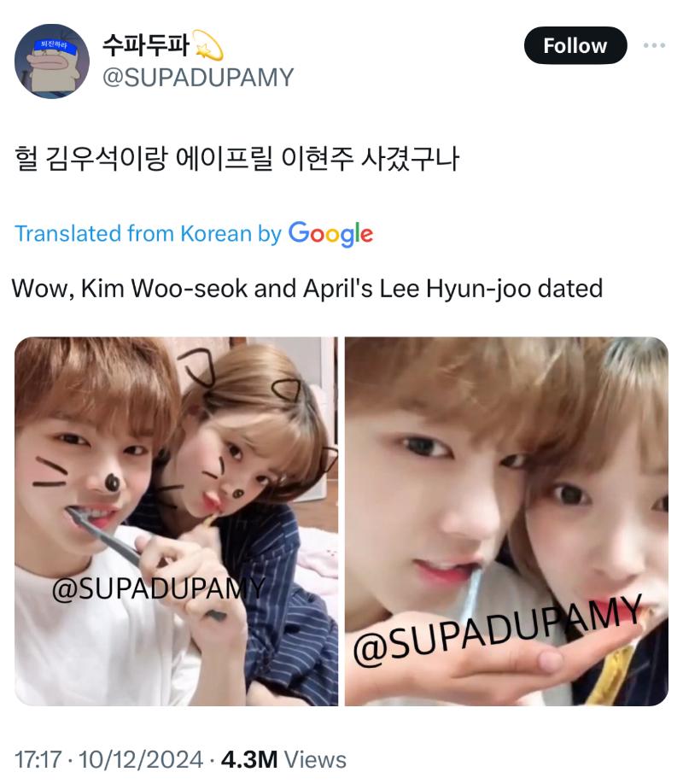Open the right close-up photo
The height and width of the screenshot is (784, 683).
click(506, 522)
